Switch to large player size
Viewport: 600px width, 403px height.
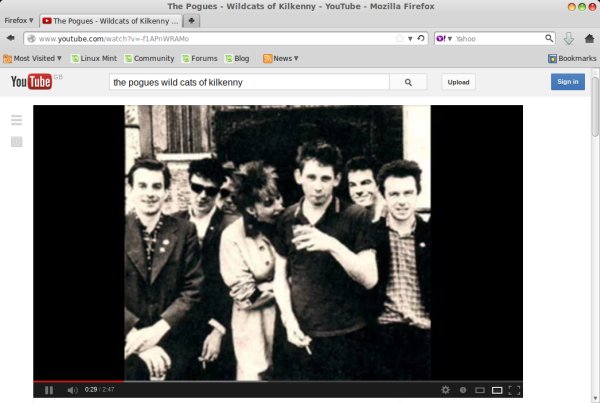(497, 390)
